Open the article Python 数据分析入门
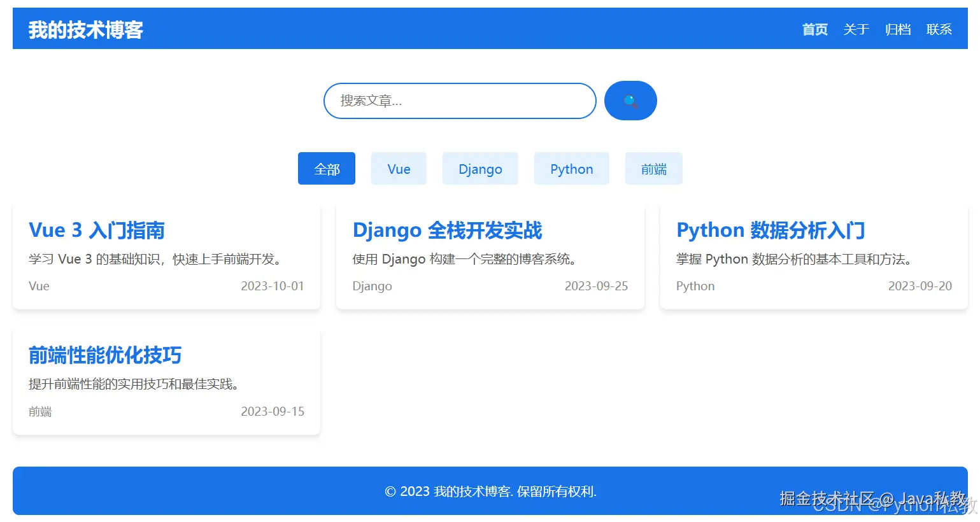This screenshot has width=980, height=522. coord(770,230)
